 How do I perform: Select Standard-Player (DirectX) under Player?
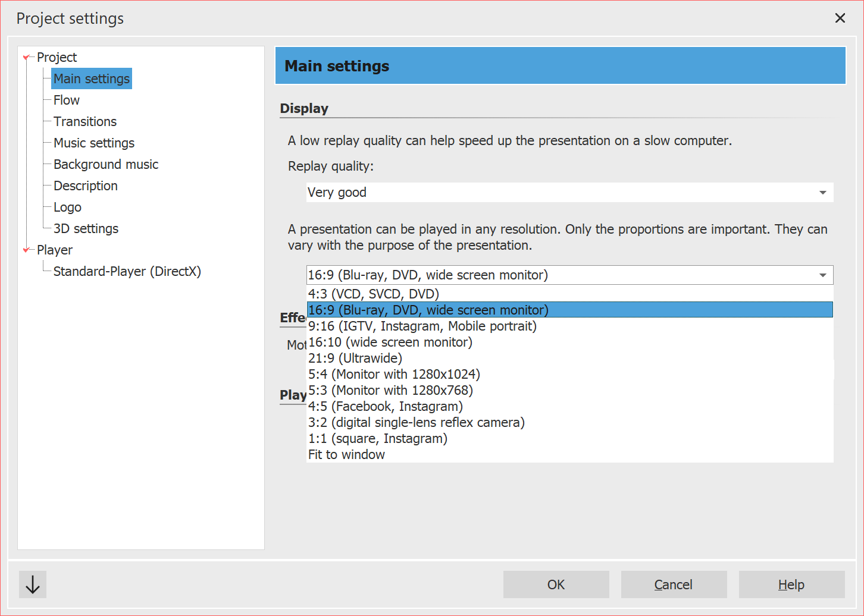tap(127, 271)
